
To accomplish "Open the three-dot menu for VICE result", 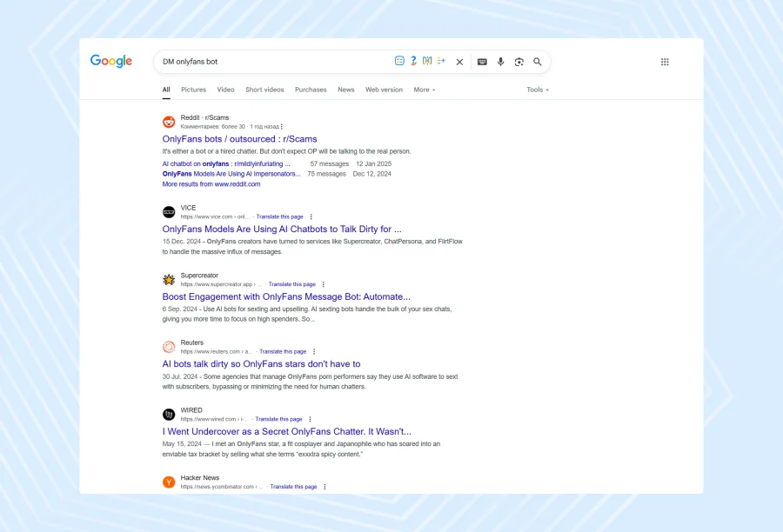I will click(311, 216).
